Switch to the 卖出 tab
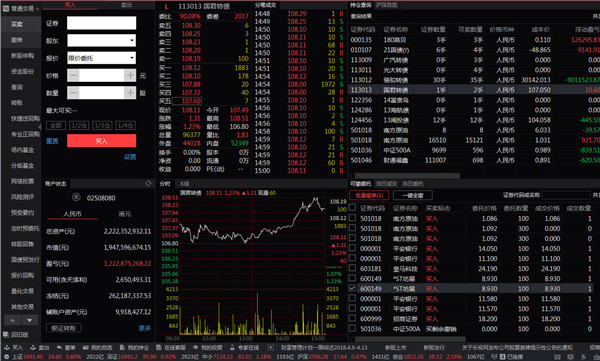Image resolution: width=600 pixels, height=361 pixels. pos(127,5)
